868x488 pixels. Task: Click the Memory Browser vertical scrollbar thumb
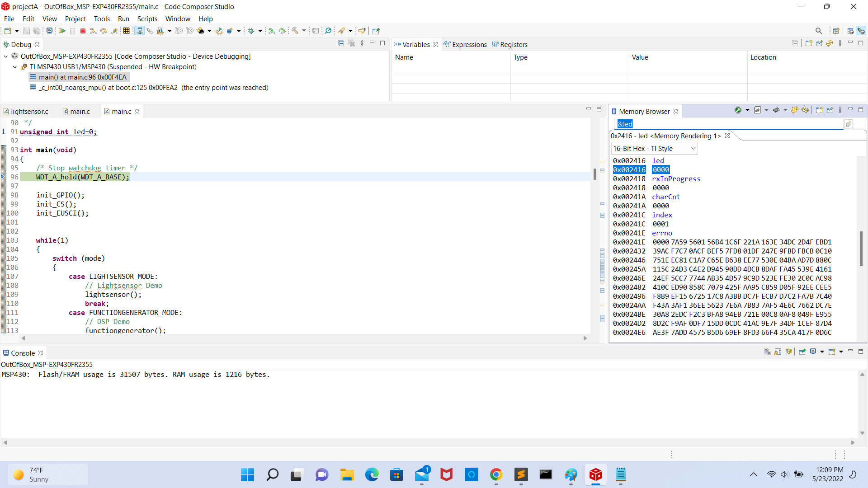(861, 249)
